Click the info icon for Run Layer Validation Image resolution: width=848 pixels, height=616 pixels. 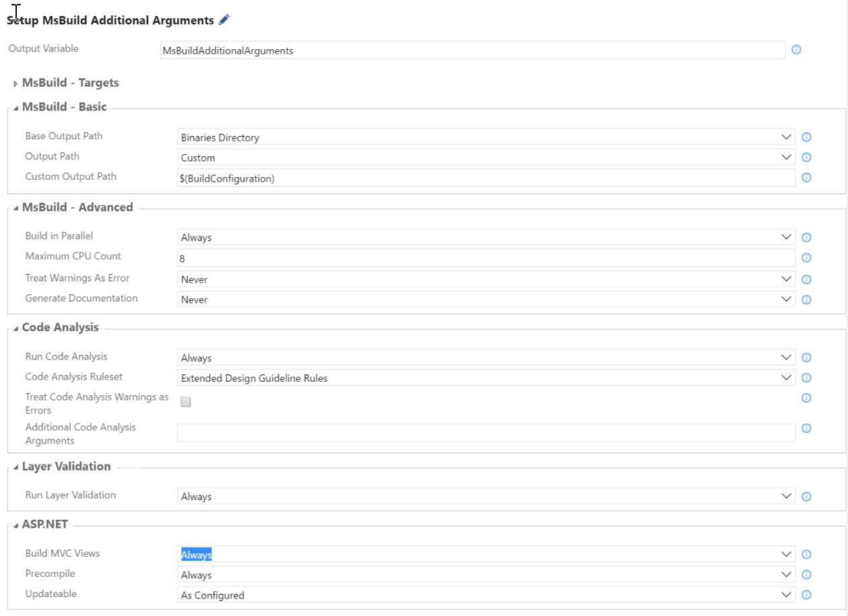click(806, 496)
